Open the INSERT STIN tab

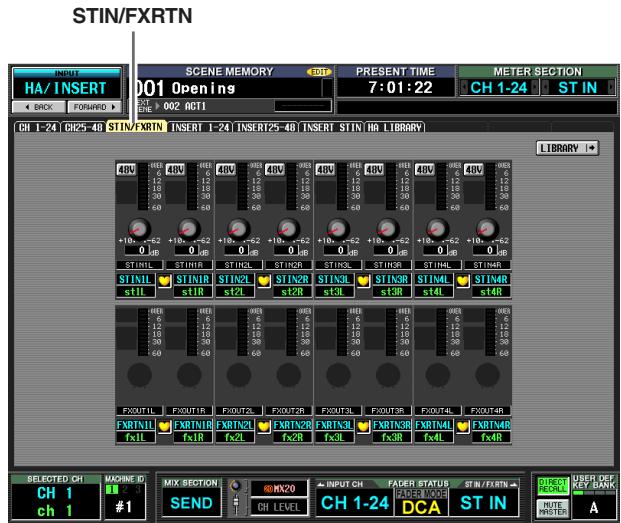(x=331, y=127)
